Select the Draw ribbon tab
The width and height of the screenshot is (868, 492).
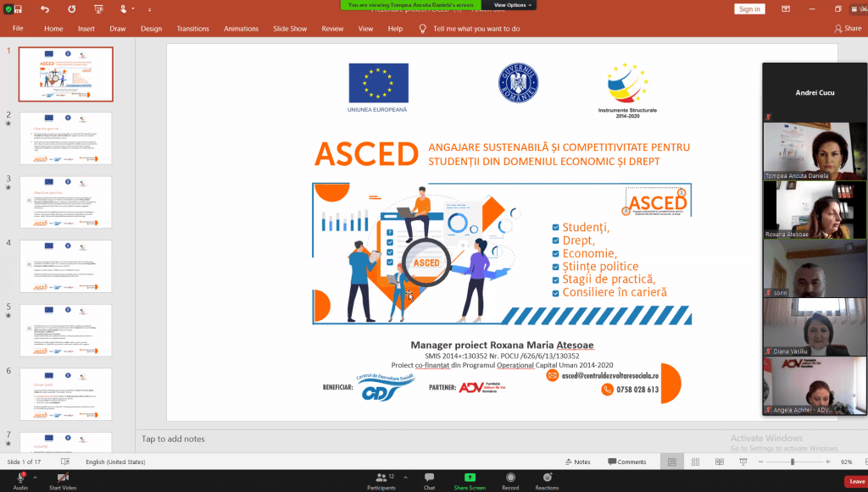click(117, 29)
